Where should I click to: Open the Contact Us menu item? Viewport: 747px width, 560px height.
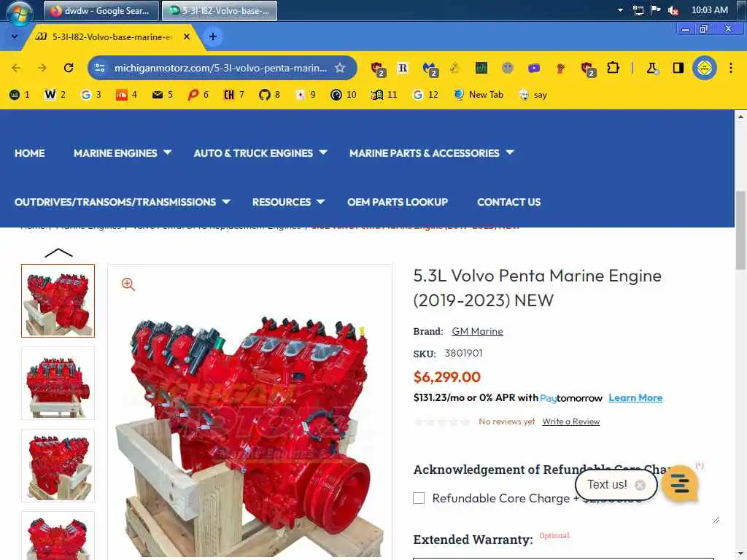coord(508,202)
